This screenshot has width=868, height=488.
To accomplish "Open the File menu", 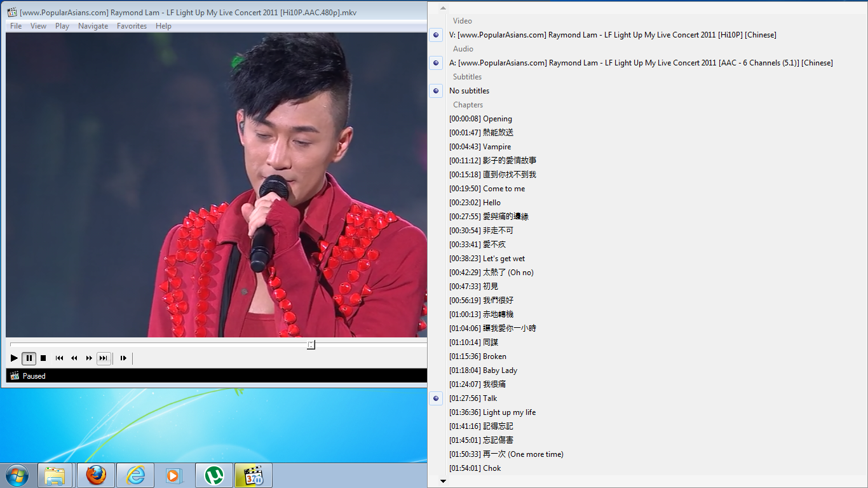I will [16, 26].
